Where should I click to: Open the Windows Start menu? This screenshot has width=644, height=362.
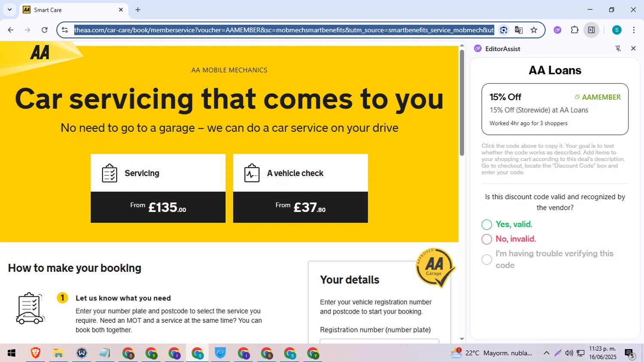(x=12, y=353)
